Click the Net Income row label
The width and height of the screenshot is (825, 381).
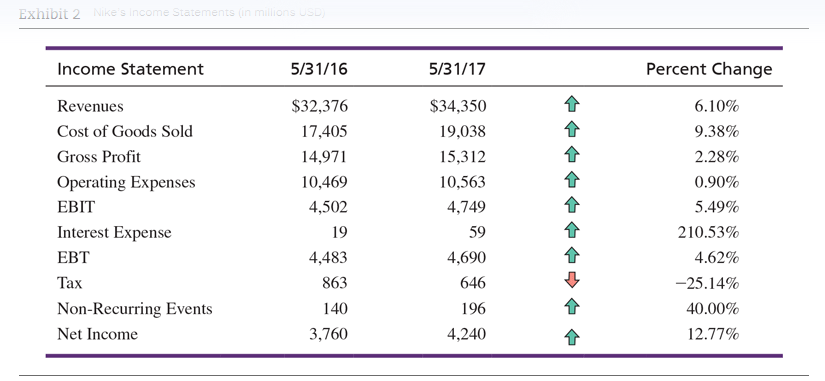[97, 334]
